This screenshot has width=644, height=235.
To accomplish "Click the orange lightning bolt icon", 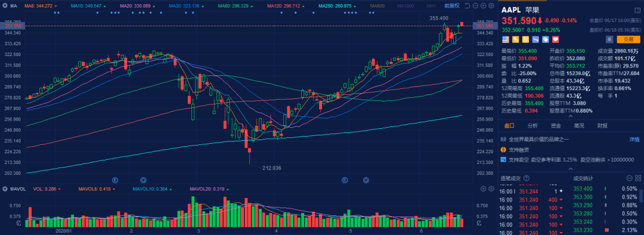I will click(515, 39).
